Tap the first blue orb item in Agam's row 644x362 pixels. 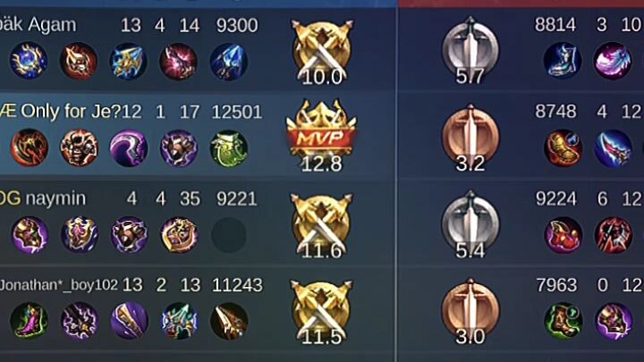(29, 61)
